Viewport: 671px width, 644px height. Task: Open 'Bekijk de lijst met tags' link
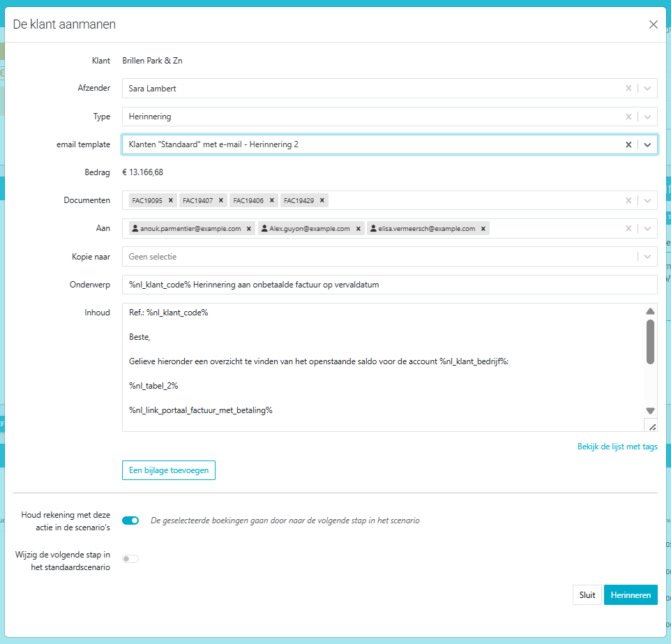point(617,447)
